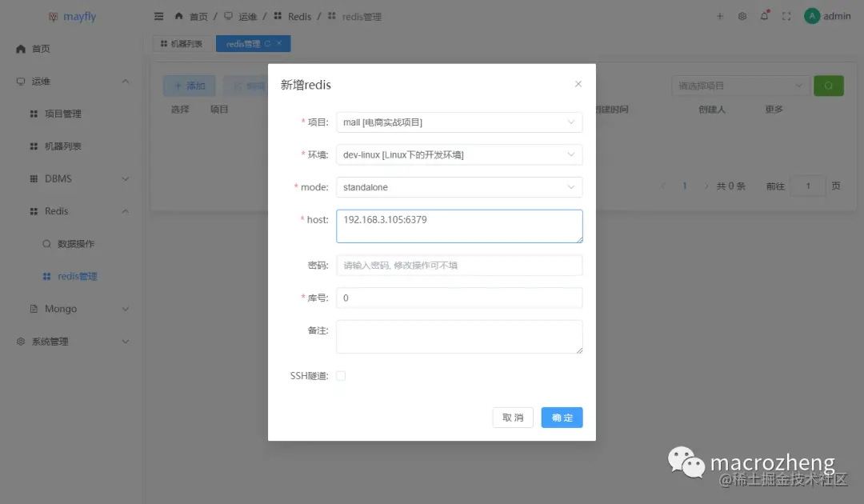The image size is (864, 504).
Task: Click the previous page arrow
Action: (x=663, y=186)
